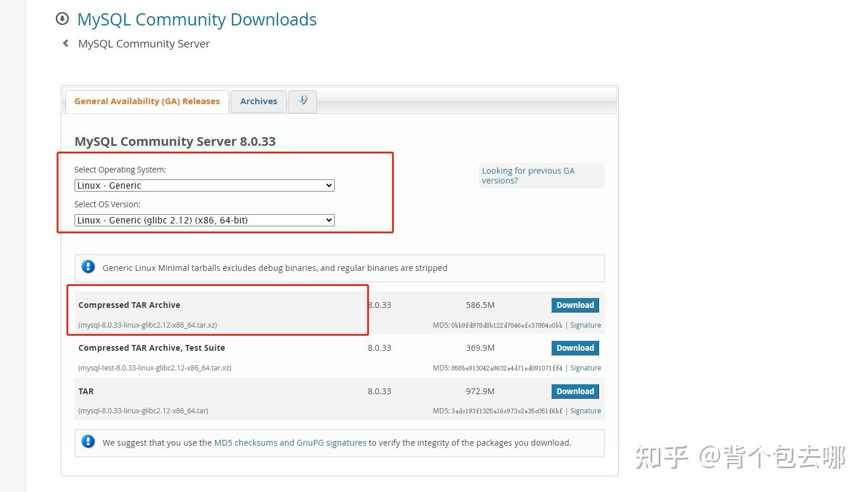This screenshot has width=868, height=492.
Task: Select version 8.0.33 in Test Suite row
Action: [x=379, y=348]
